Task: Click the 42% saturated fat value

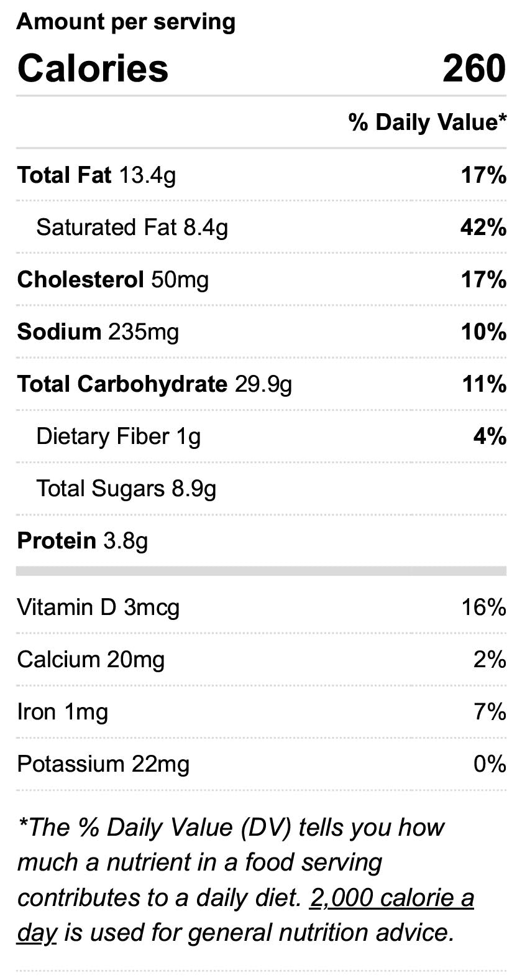Action: [483, 228]
